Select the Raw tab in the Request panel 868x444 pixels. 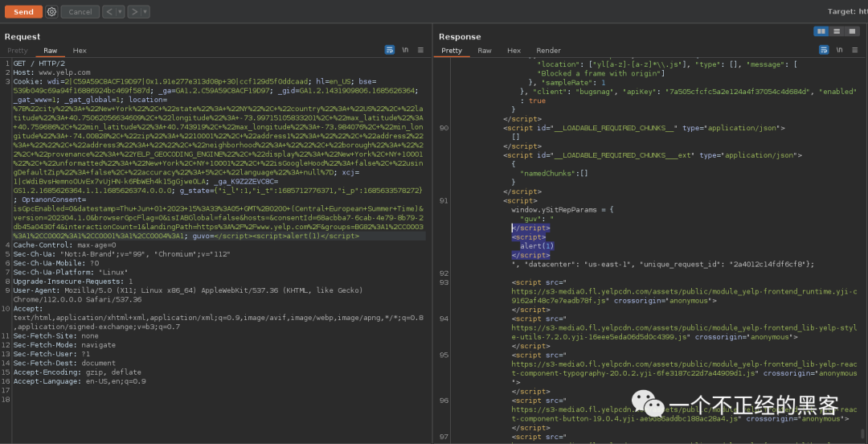(51, 51)
